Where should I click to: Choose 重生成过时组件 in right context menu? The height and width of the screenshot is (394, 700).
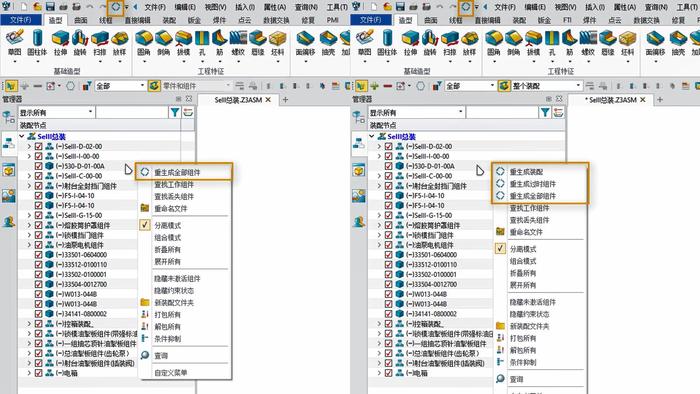(x=541, y=183)
